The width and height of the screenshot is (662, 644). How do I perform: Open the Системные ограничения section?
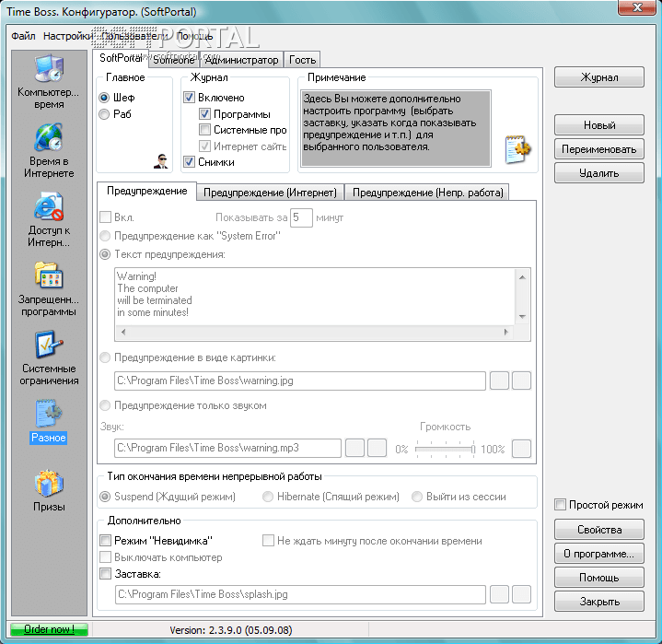[x=49, y=357]
